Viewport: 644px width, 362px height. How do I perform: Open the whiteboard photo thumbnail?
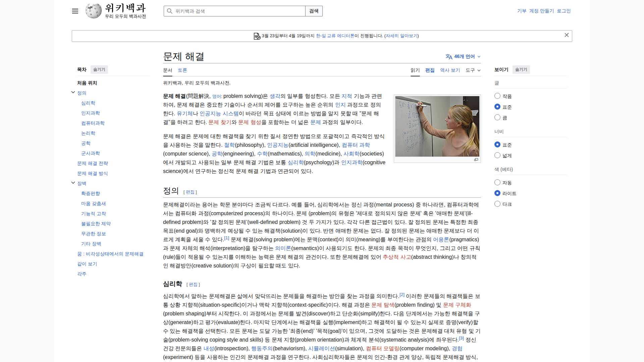coord(437,126)
